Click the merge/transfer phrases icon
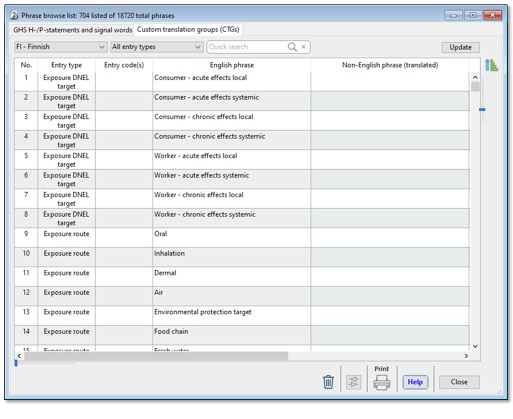Viewport: 513px width, 419px height. coord(353,382)
